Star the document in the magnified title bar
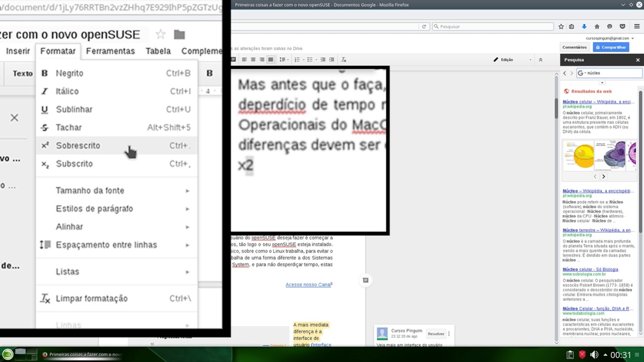The width and height of the screenshot is (644, 362). pyautogui.click(x=160, y=34)
